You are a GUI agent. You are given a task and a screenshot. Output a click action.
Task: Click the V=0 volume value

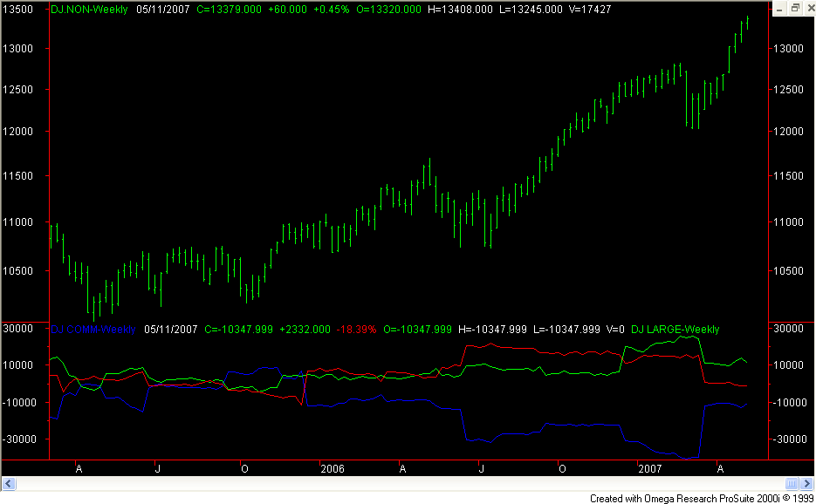tap(615, 330)
